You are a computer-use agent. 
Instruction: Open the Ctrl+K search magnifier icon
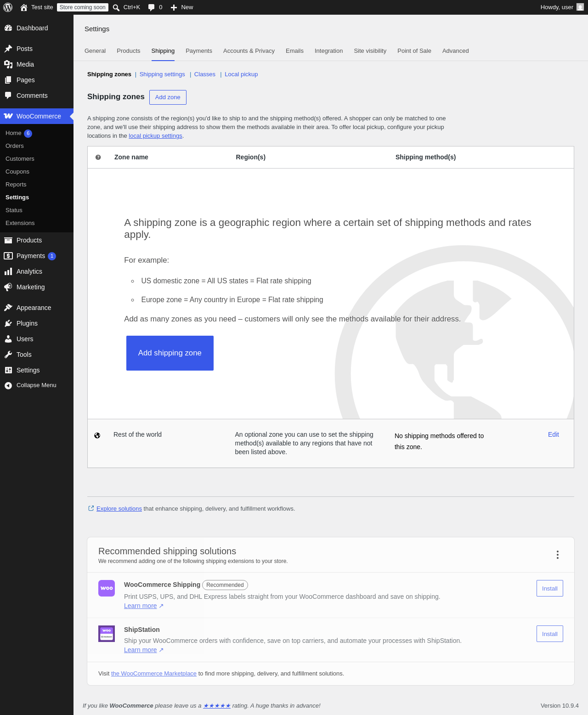click(116, 7)
